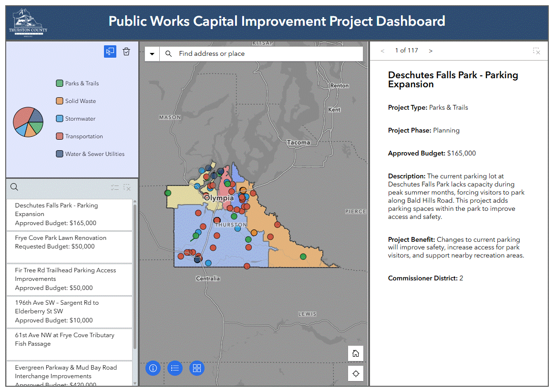Click the trash clear selection icon
The image size is (555, 392).
click(x=126, y=52)
